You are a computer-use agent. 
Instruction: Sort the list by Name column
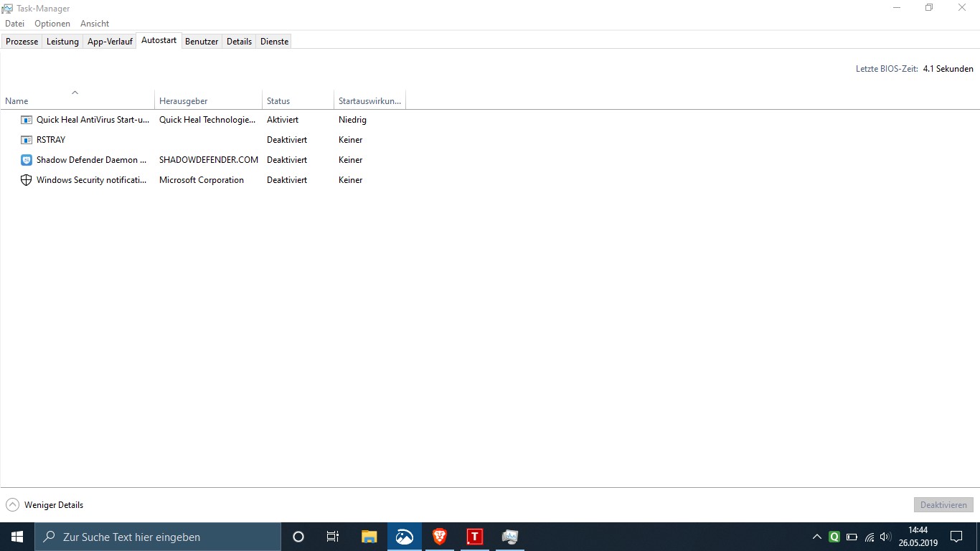click(x=77, y=100)
